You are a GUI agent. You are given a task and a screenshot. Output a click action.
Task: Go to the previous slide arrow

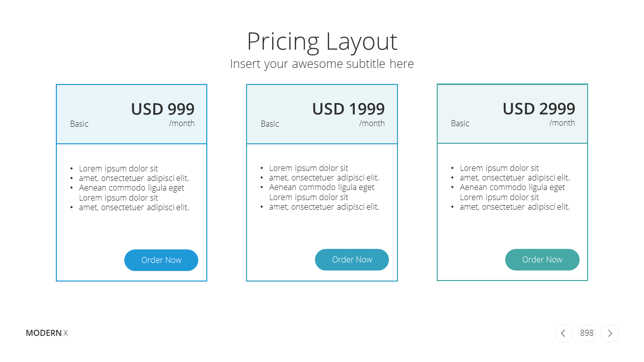(563, 333)
